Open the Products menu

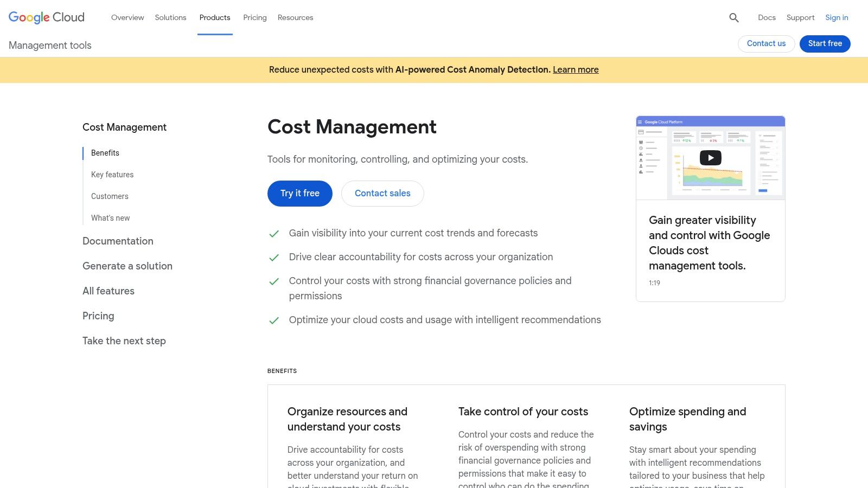215,17
